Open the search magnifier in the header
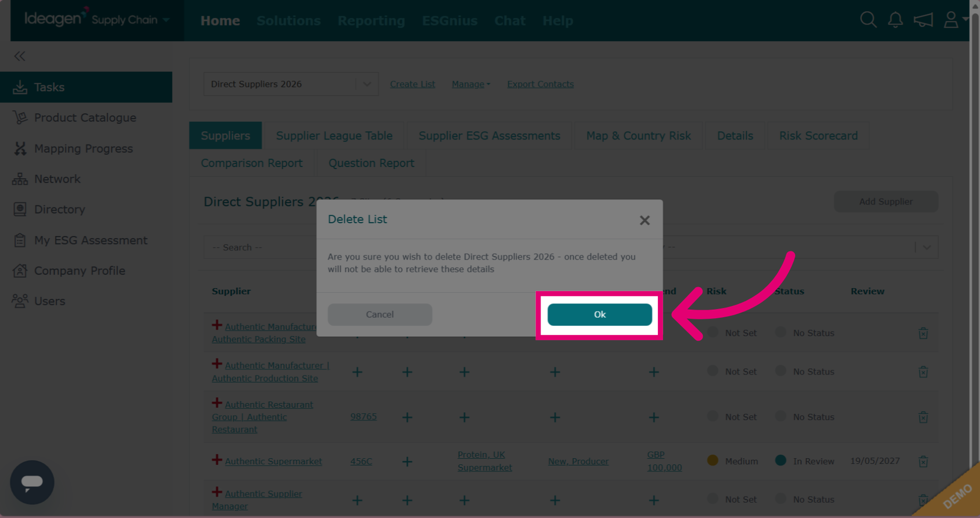This screenshot has height=518, width=980. pyautogui.click(x=868, y=20)
